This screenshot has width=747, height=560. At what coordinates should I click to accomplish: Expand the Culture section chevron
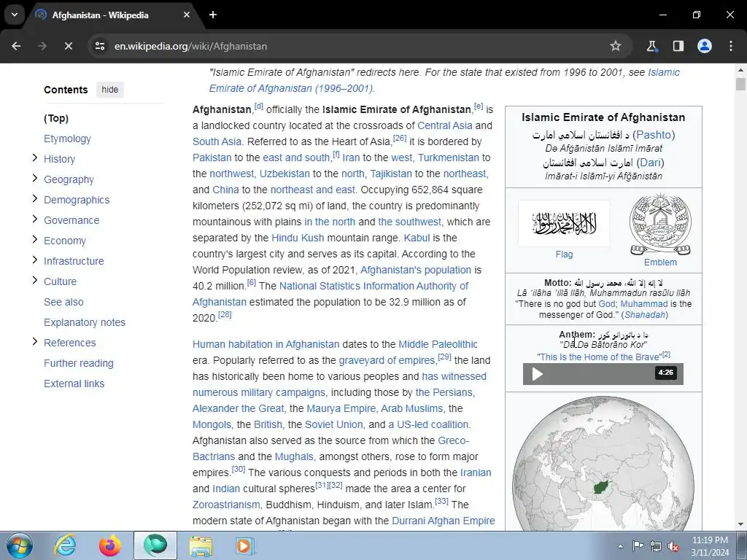35,281
